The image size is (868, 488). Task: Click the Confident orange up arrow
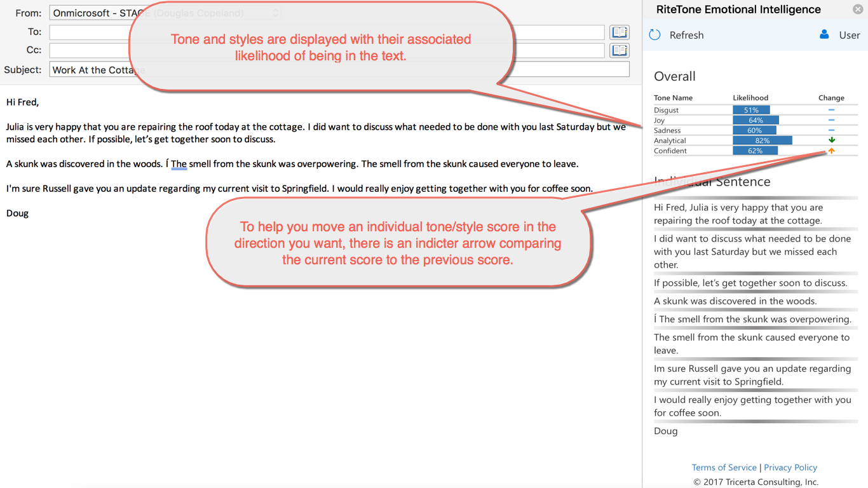click(x=831, y=151)
